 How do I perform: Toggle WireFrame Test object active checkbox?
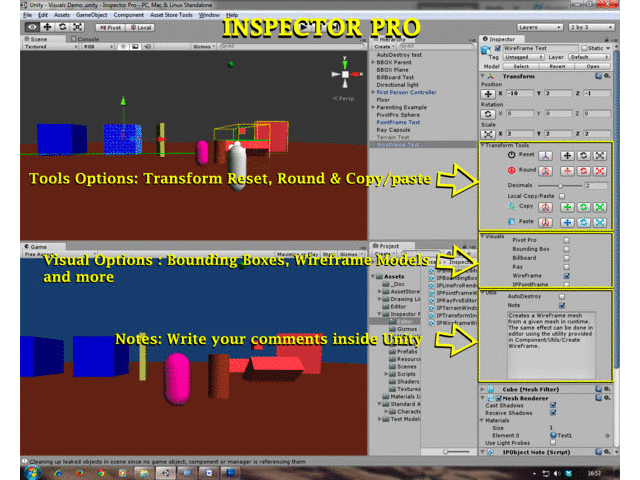point(498,48)
